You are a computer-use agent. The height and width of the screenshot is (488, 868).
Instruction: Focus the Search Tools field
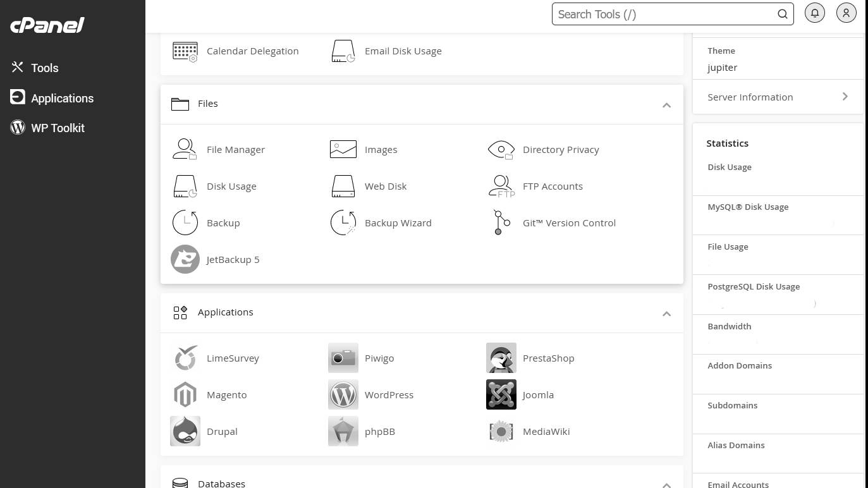[673, 14]
